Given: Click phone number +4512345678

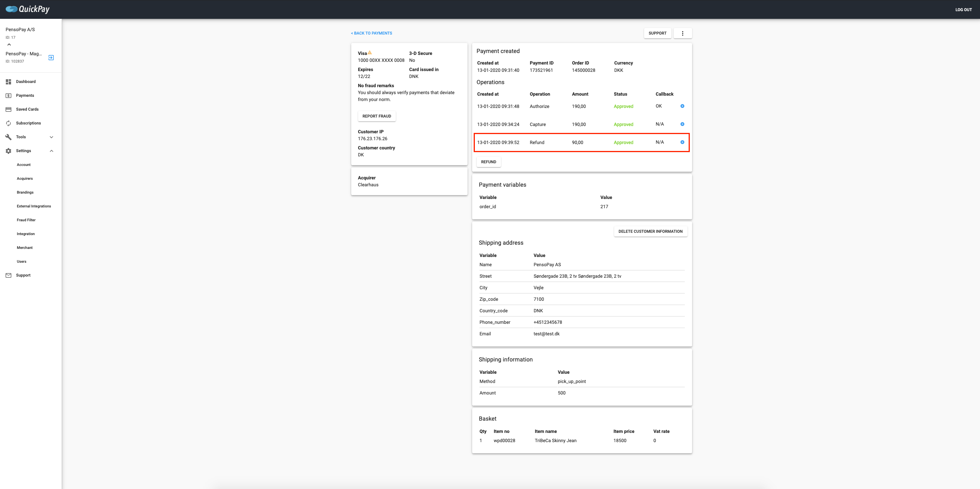Looking at the screenshot, I should 548,322.
